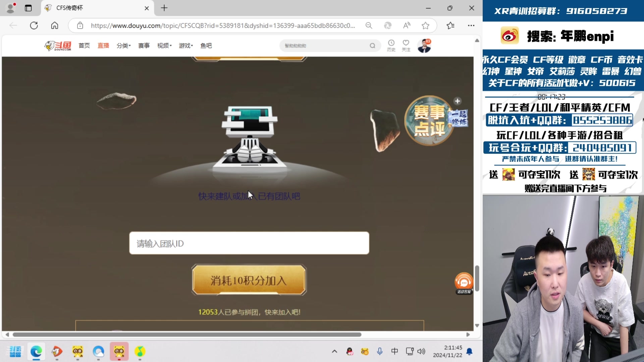
Task: Open the notification bell
Action: point(470,351)
